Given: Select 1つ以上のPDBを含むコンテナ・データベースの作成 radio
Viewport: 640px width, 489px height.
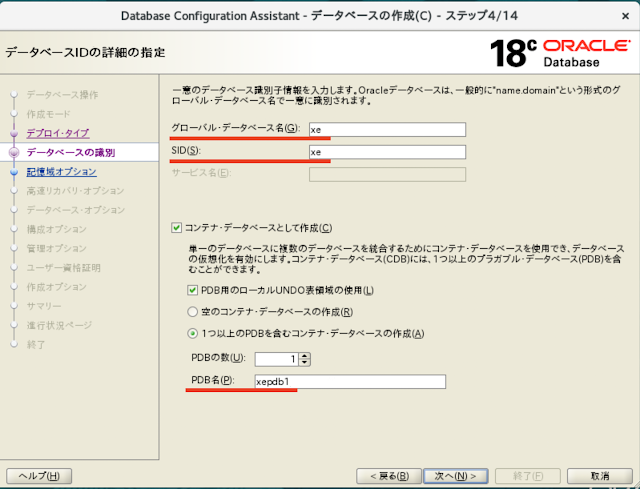Looking at the screenshot, I should 192,334.
